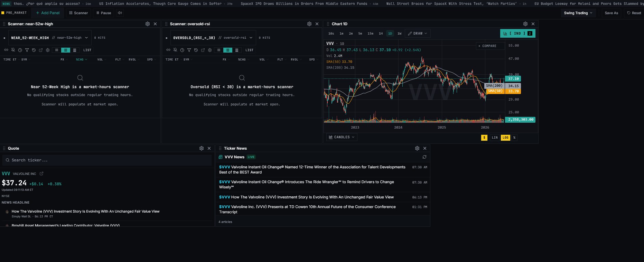Expand NEAR_52-WEEK_HIGH scanner preset dropdown
The width and height of the screenshot is (644, 262).
point(50,38)
